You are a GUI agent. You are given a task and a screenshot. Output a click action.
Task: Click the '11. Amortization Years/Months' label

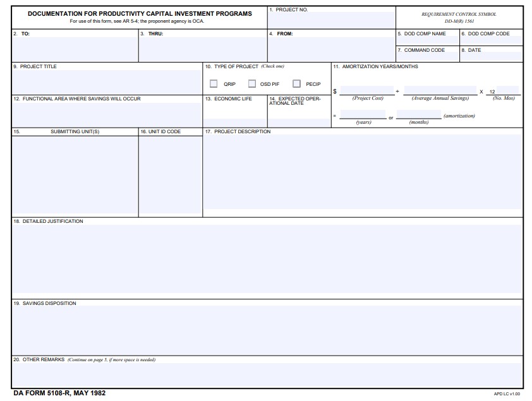[375, 66]
